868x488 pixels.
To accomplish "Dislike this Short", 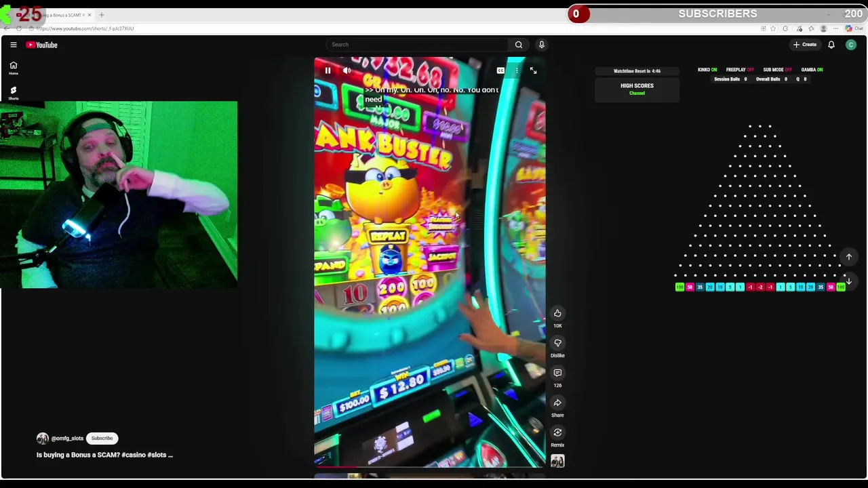I will 557,343.
